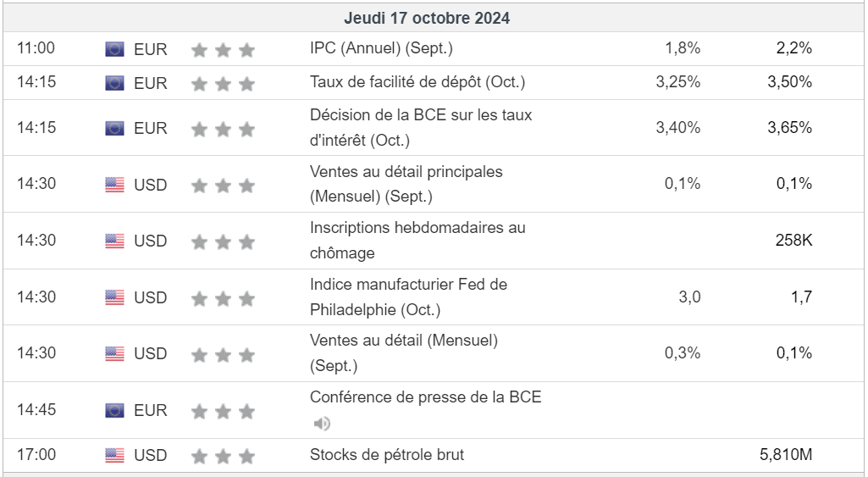This screenshot has width=868, height=477.
Task: Click the US flag for Inscriptions hebdomadaires row
Action: pyautogui.click(x=114, y=241)
